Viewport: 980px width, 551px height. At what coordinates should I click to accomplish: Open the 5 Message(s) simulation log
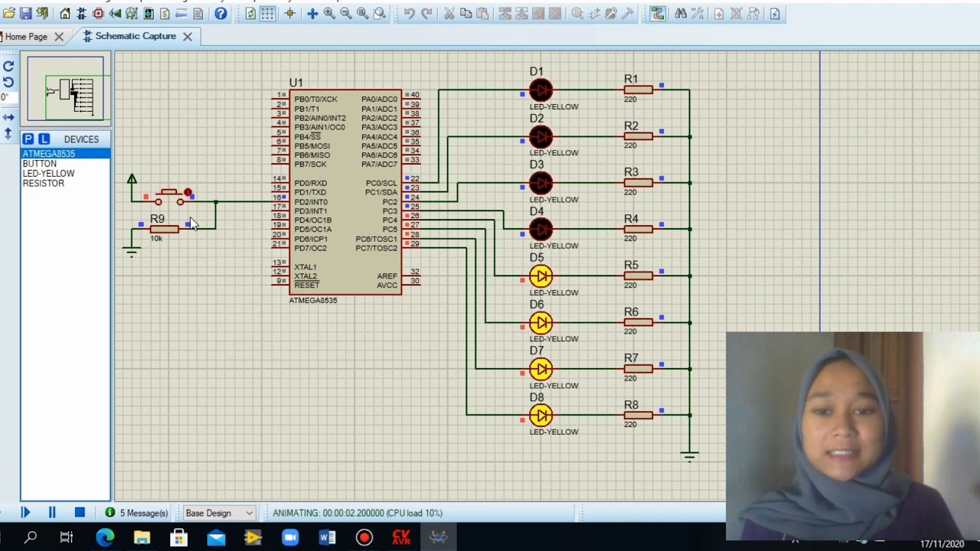click(x=136, y=513)
